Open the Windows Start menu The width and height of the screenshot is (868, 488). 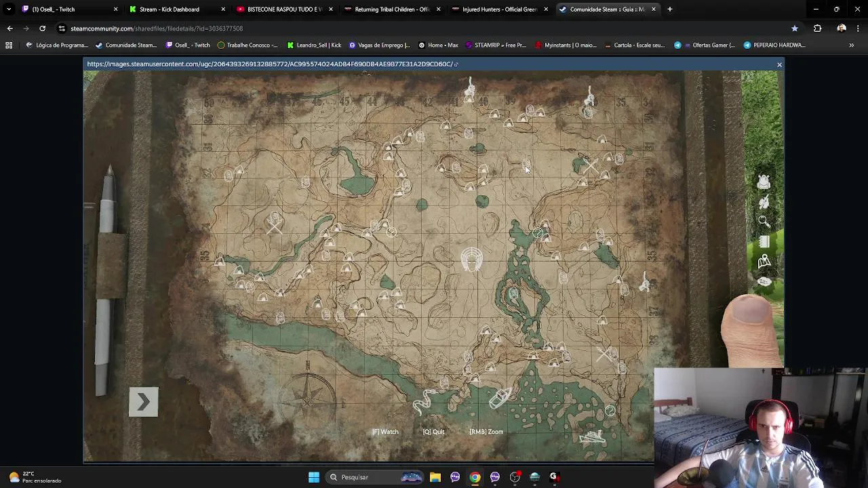pyautogui.click(x=314, y=477)
